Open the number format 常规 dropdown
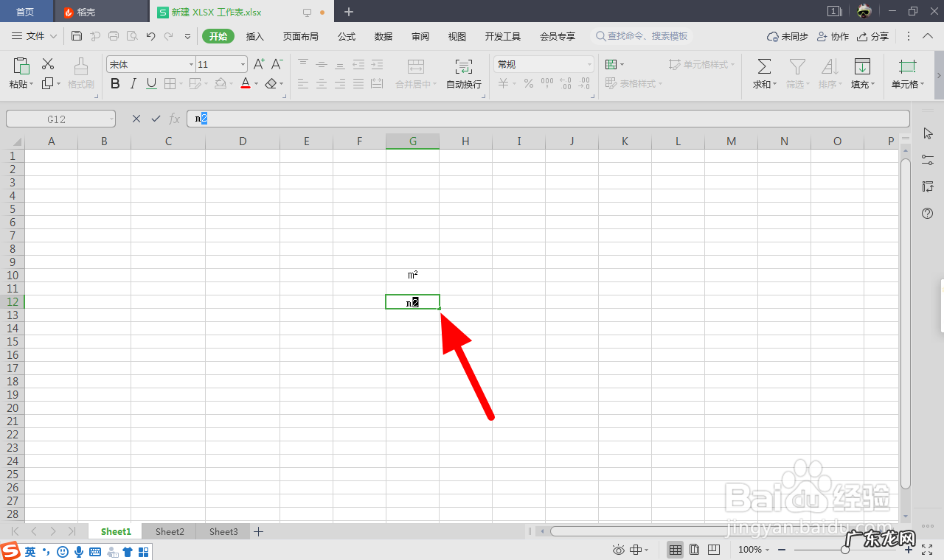The image size is (944, 560). pos(542,64)
